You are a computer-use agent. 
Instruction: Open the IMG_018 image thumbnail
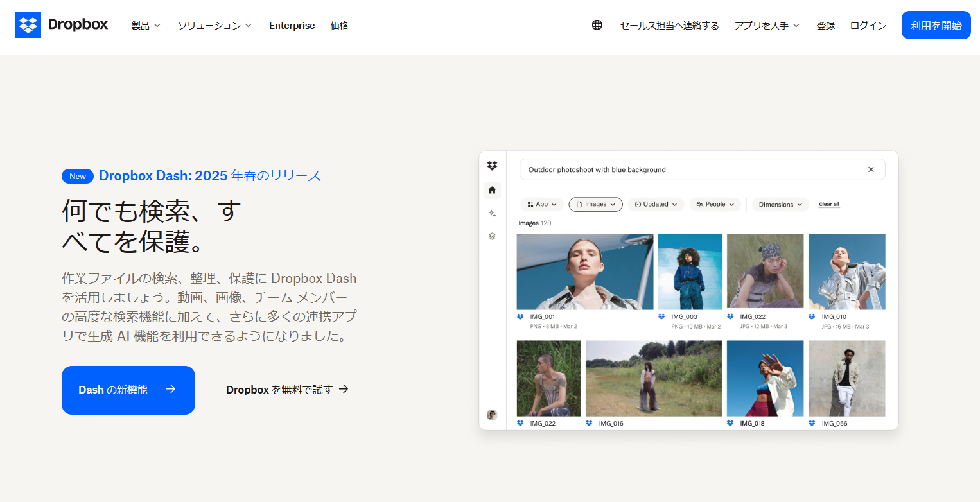(765, 377)
